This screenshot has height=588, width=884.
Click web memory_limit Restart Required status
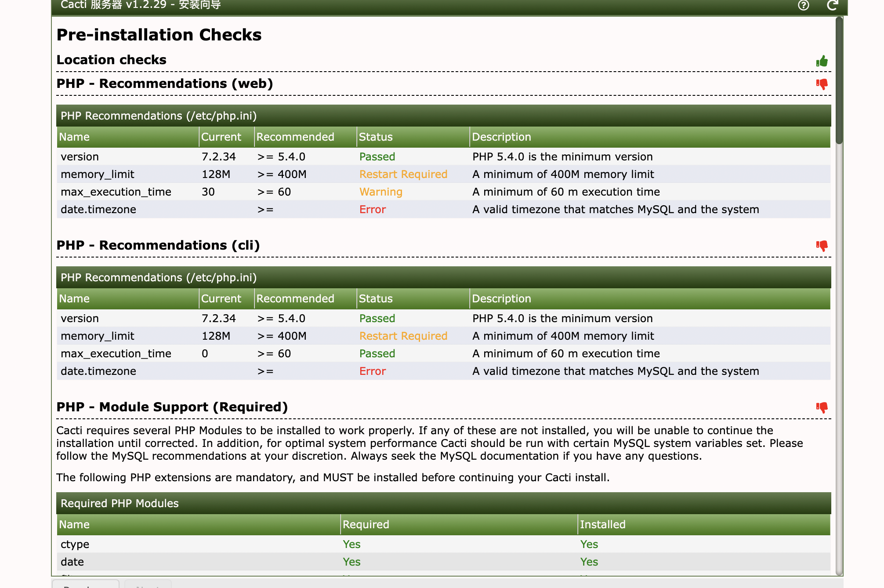[x=403, y=174]
